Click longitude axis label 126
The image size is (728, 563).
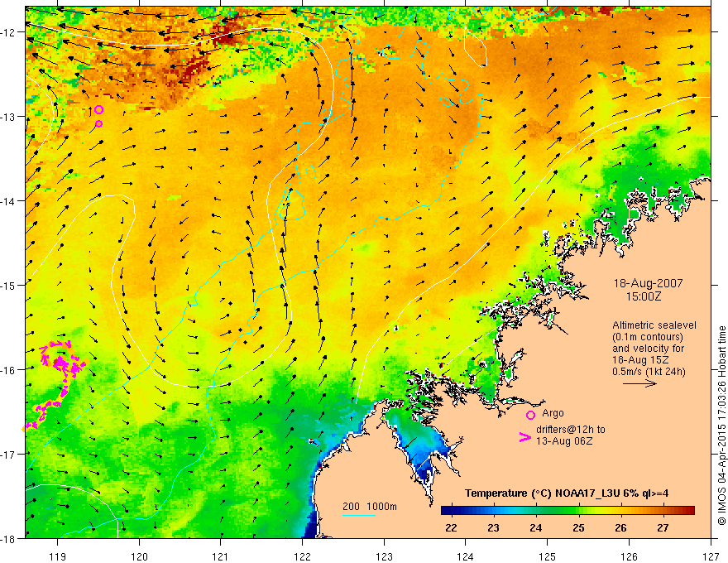pyautogui.click(x=629, y=556)
